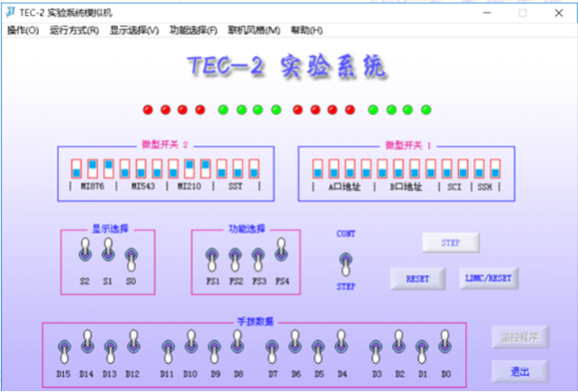Toggle the first DIP switch above MI210
The height and width of the screenshot is (392, 578).
click(x=173, y=169)
